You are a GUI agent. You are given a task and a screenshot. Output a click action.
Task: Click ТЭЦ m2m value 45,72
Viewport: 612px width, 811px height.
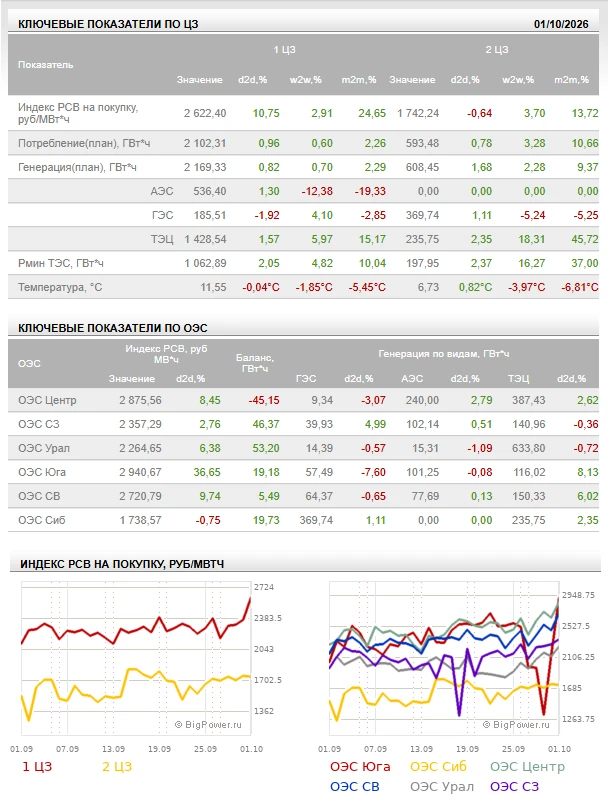point(585,239)
